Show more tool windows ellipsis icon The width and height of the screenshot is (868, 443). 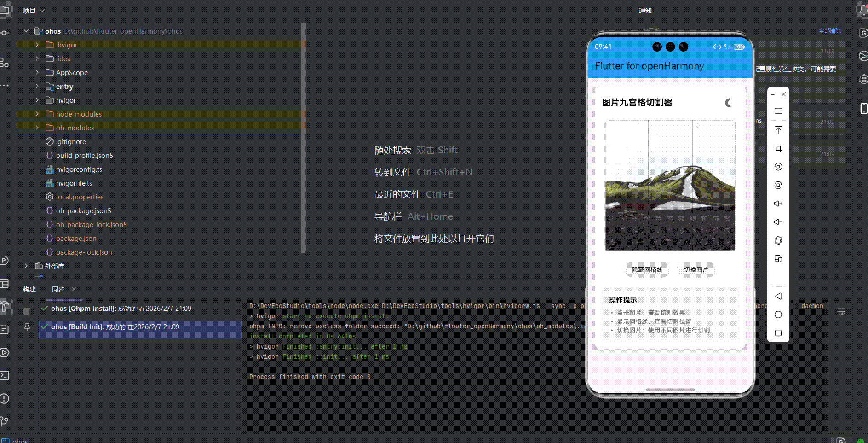[x=4, y=85]
